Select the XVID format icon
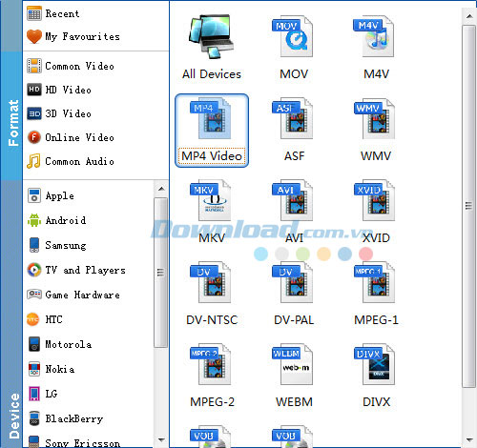 (x=374, y=200)
